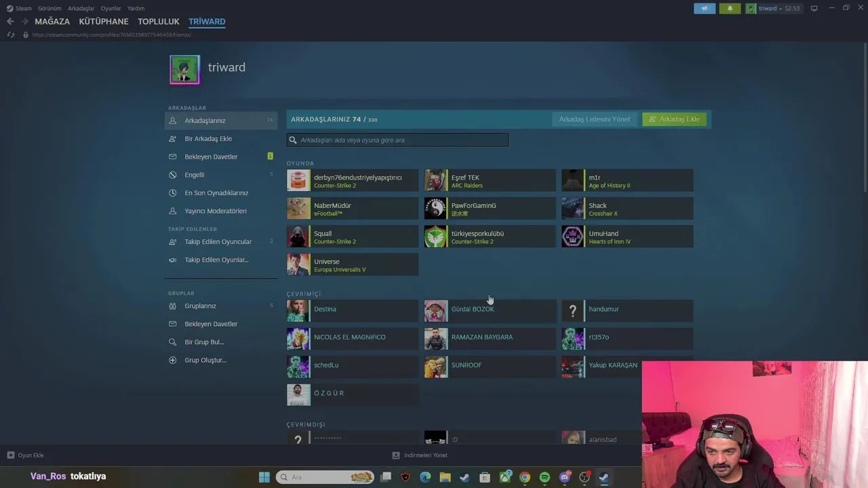Switch to the MAĞAZA tab
The width and height of the screenshot is (868, 488).
52,22
